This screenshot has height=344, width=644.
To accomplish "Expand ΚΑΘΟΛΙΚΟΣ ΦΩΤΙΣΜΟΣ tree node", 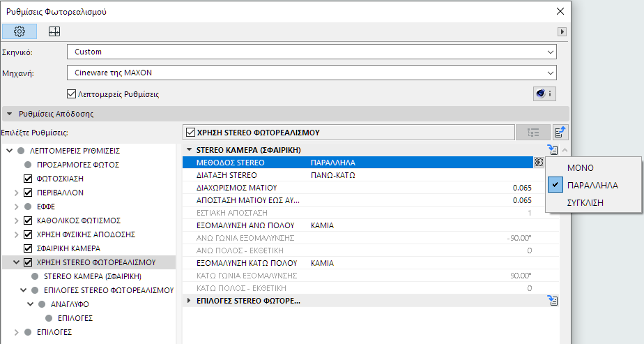I will click(17, 220).
